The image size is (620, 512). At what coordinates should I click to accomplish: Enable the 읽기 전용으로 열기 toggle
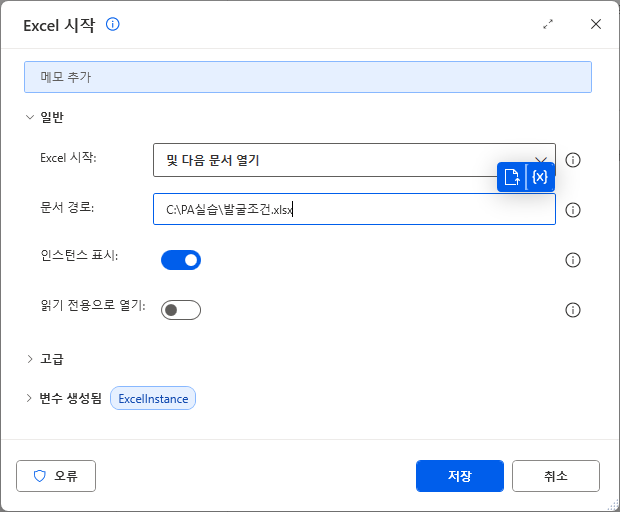181,310
